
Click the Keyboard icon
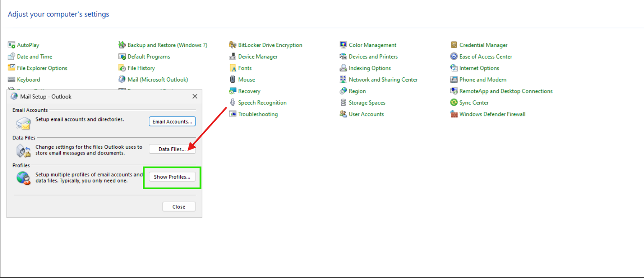[x=11, y=80]
